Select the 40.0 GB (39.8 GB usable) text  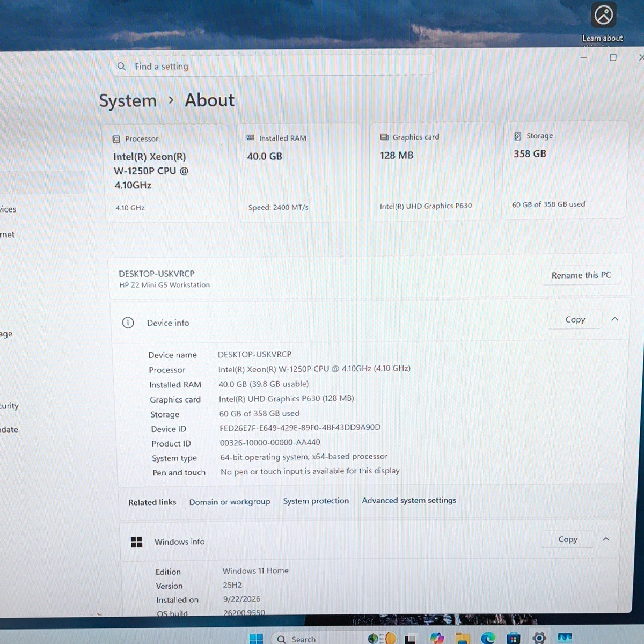[x=264, y=384]
